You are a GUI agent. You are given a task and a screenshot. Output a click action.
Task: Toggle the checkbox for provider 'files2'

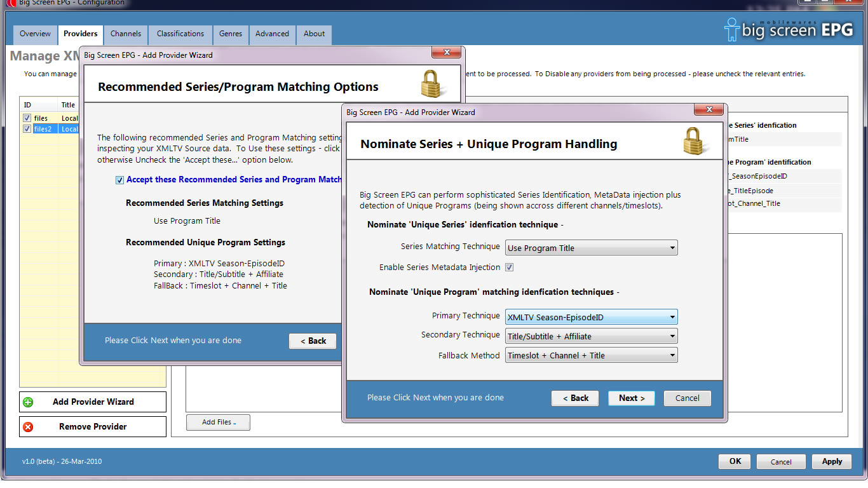coord(27,129)
